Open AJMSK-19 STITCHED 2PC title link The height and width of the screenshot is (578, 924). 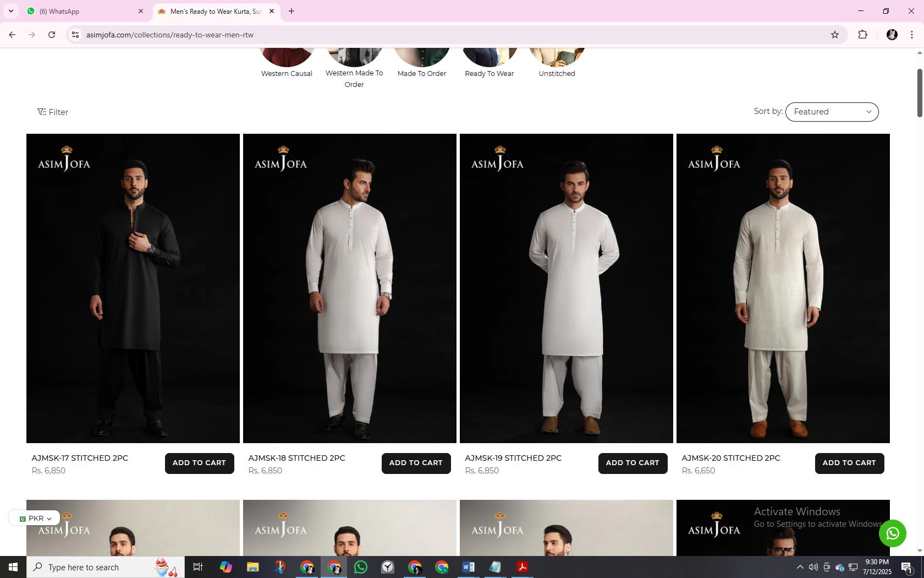[513, 458]
